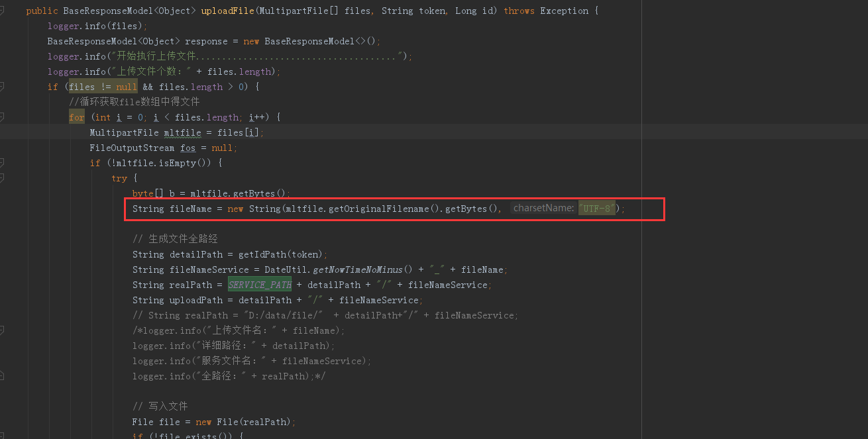Viewport: 868px width, 439px height.
Task: Click the highlighted 'SERVICE_PATH' constant
Action: pyautogui.click(x=260, y=285)
